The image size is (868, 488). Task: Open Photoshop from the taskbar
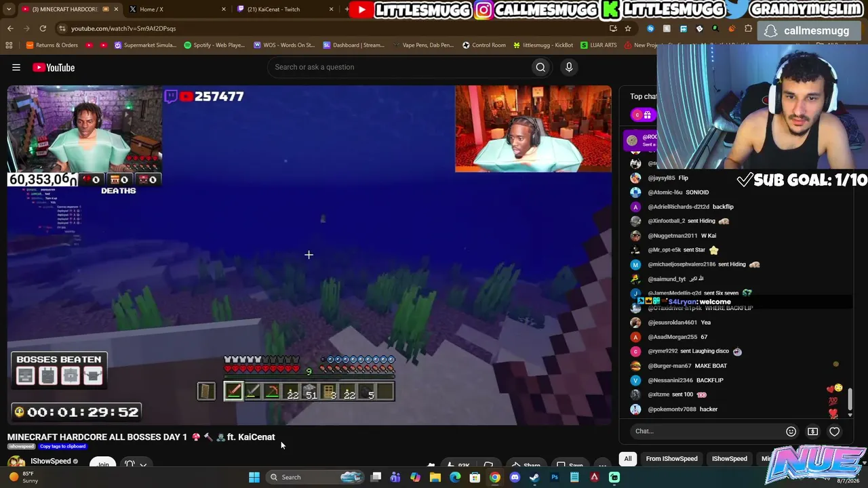[x=555, y=477]
